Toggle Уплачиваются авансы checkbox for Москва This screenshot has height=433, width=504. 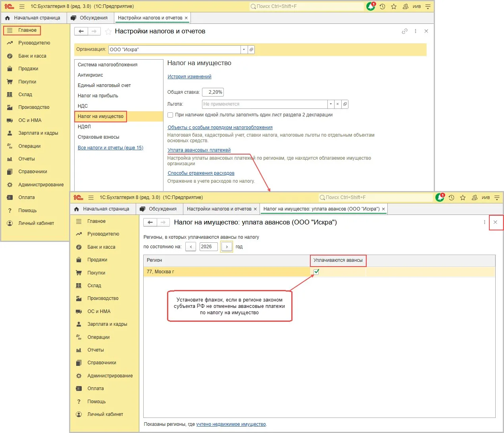click(316, 272)
